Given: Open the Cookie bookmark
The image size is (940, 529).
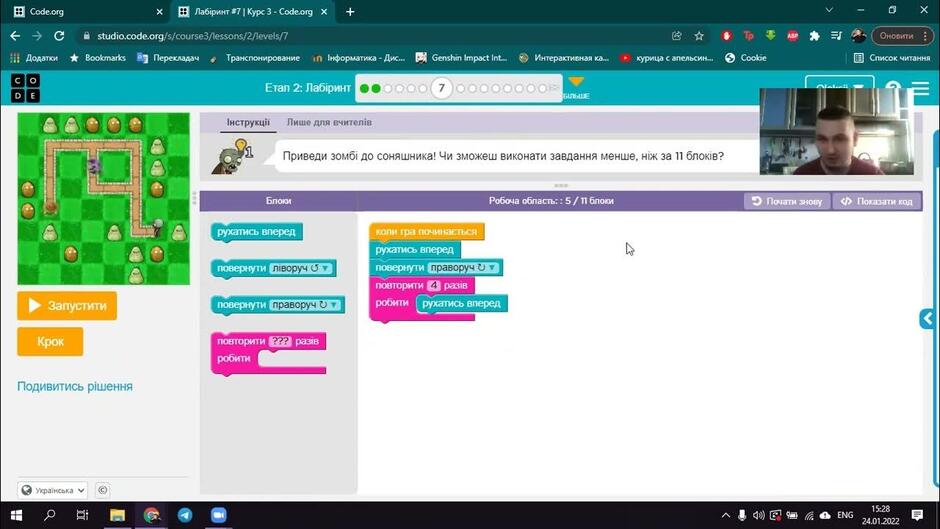Looking at the screenshot, I should coord(746,58).
